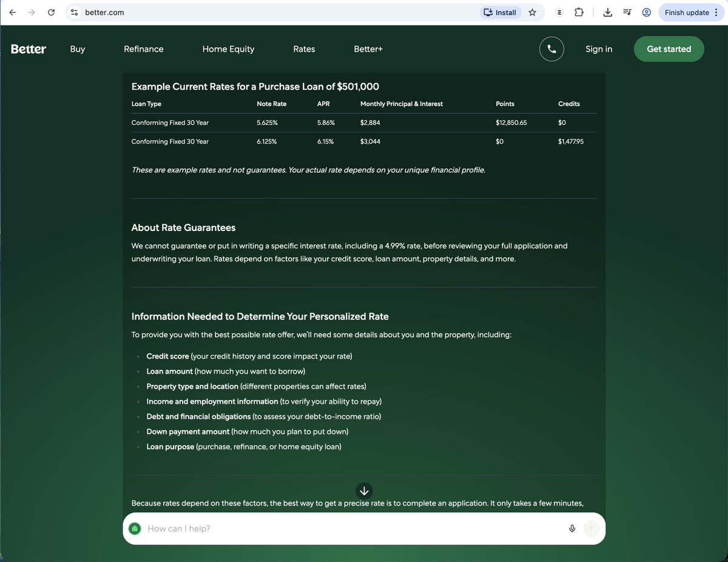Open the media control icon
Image resolution: width=728 pixels, height=562 pixels.
point(627,12)
